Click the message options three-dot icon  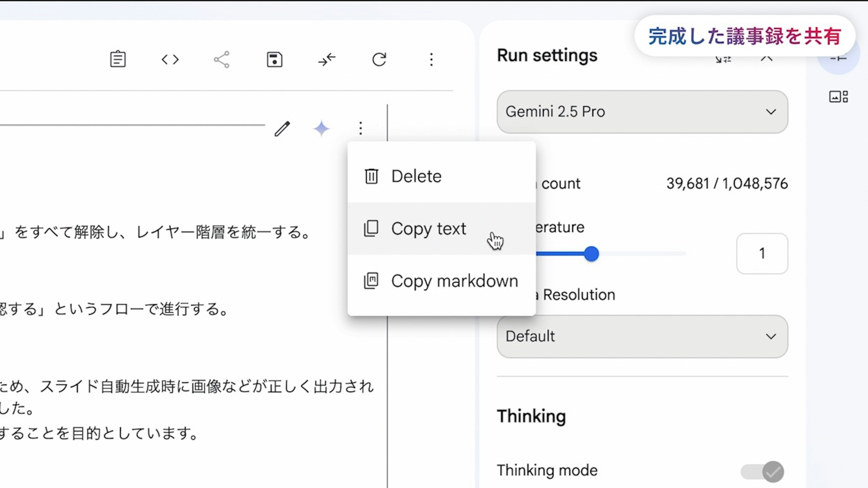coord(361,128)
